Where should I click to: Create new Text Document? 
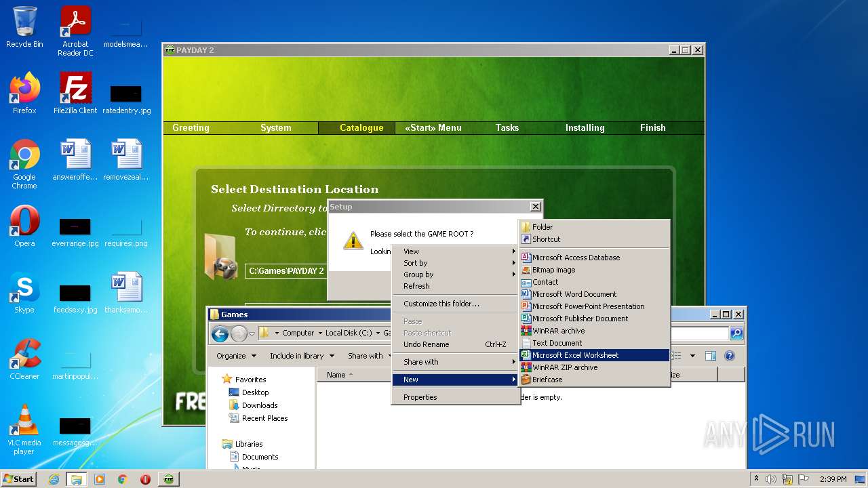[595, 343]
